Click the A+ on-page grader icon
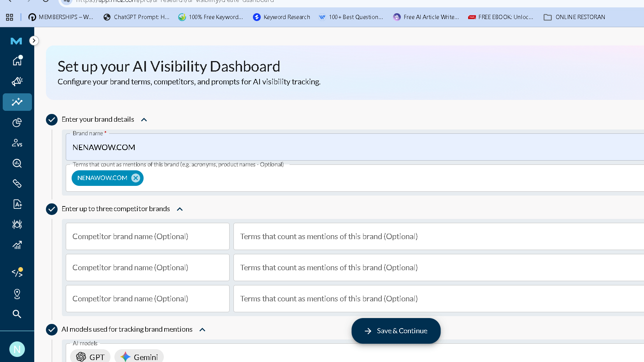 17,204
